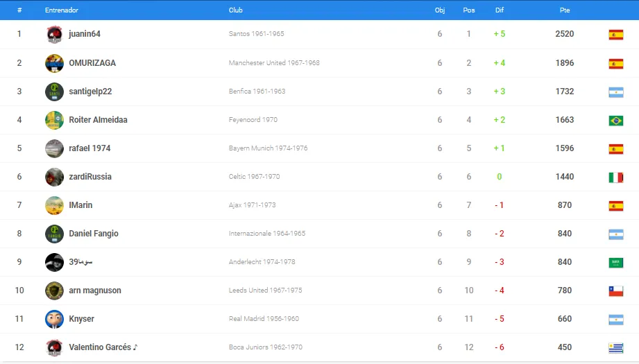This screenshot has height=364, width=639.
Task: Click Chile flag in arn magnuson's row
Action: (x=616, y=291)
